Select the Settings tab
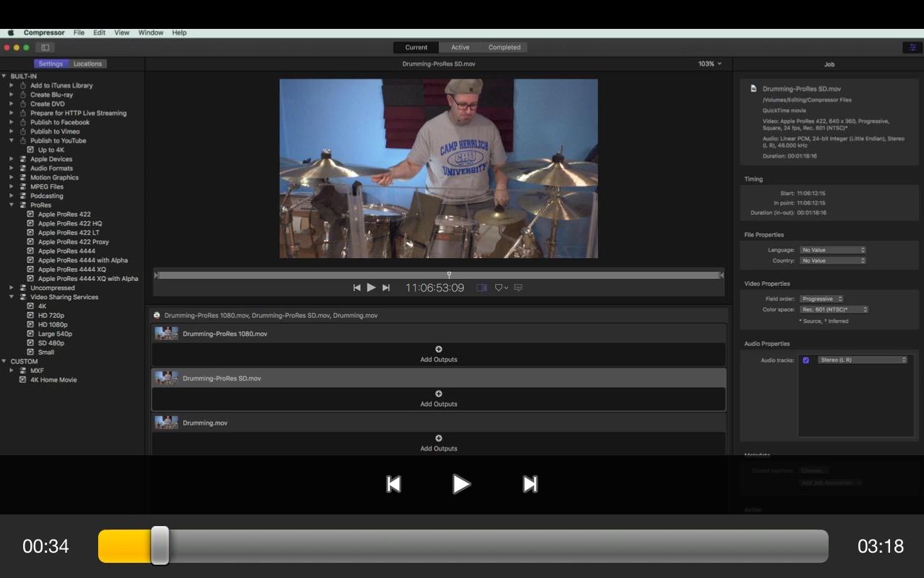The height and width of the screenshot is (578, 924). click(x=51, y=64)
